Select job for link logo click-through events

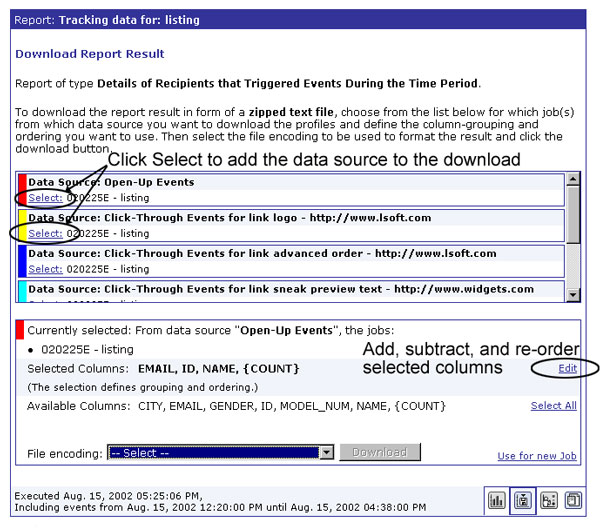point(45,233)
